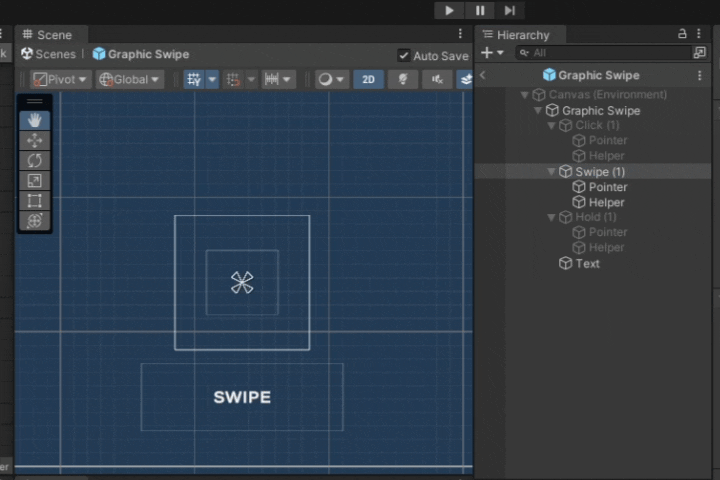Toggle 2D view mode
The width and height of the screenshot is (720, 480).
pos(368,79)
